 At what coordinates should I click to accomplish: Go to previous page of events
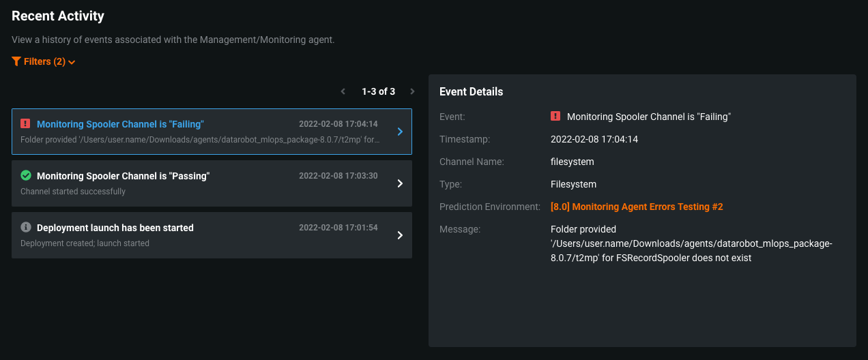[343, 91]
